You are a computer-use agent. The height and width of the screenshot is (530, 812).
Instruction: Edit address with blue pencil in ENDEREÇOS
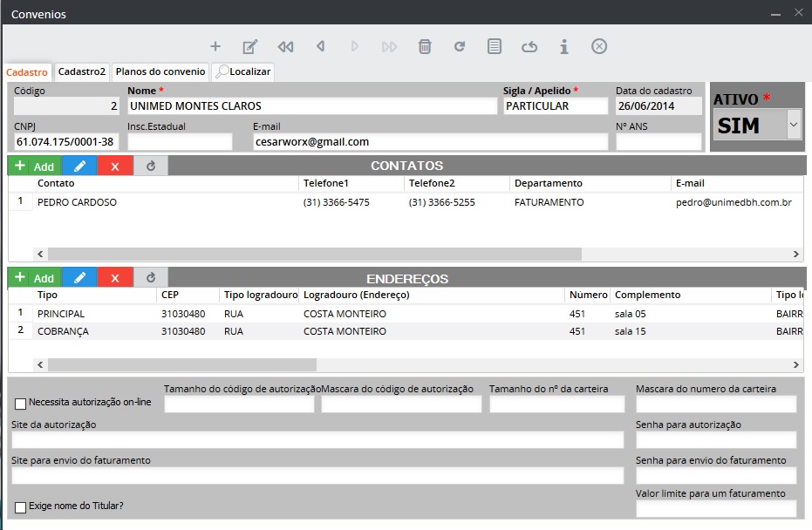pos(79,278)
